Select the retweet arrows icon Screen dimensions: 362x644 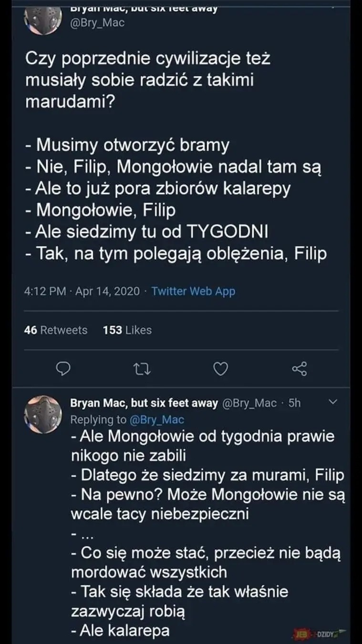[141, 368]
